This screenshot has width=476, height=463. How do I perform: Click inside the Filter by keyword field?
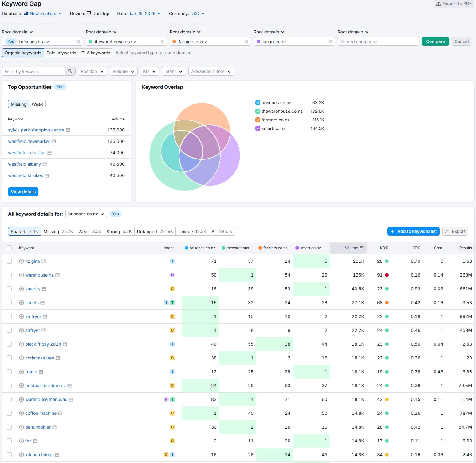(34, 71)
